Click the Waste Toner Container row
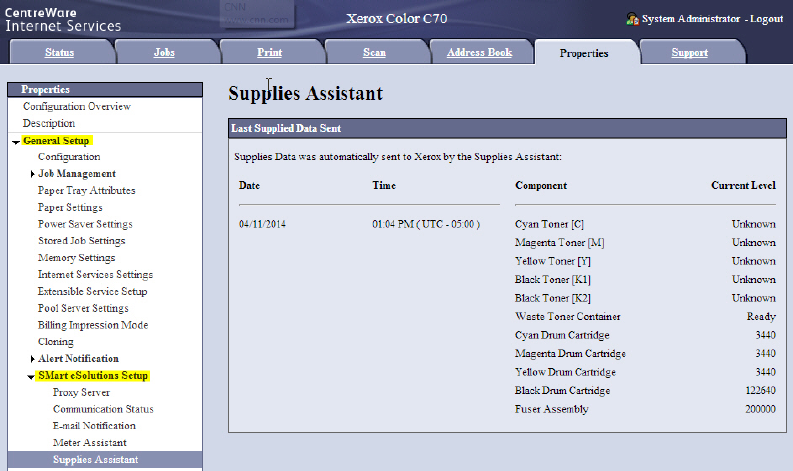This screenshot has height=471, width=793. point(645,317)
